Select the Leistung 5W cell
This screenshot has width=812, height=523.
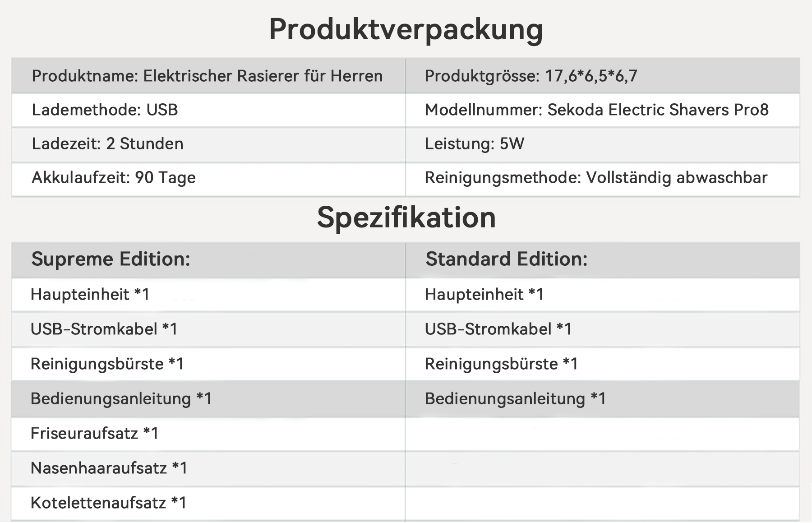point(603,144)
